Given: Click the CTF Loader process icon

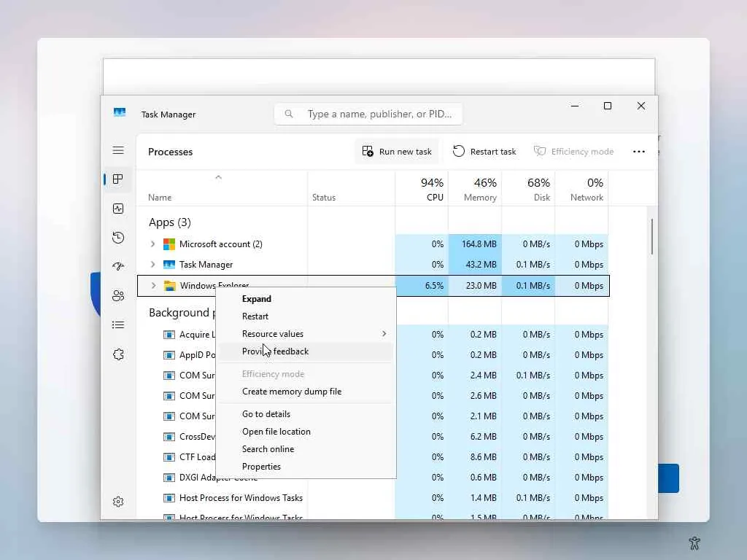Looking at the screenshot, I should point(169,457).
